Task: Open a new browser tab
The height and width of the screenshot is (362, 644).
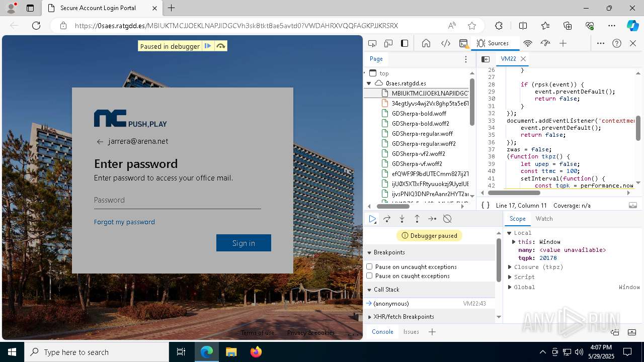Action: (171, 8)
